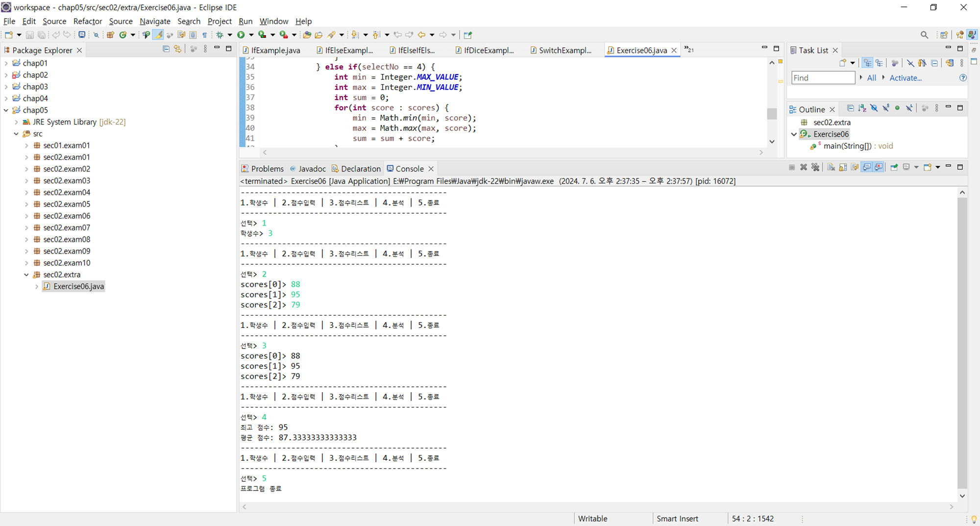The height and width of the screenshot is (526, 980).
Task: Click the Back navigation arrow
Action: tap(421, 35)
